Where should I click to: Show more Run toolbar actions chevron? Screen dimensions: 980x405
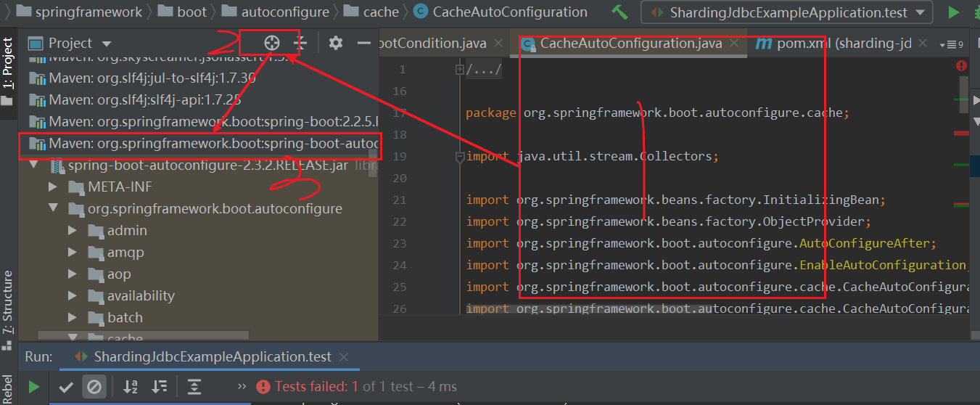242,387
